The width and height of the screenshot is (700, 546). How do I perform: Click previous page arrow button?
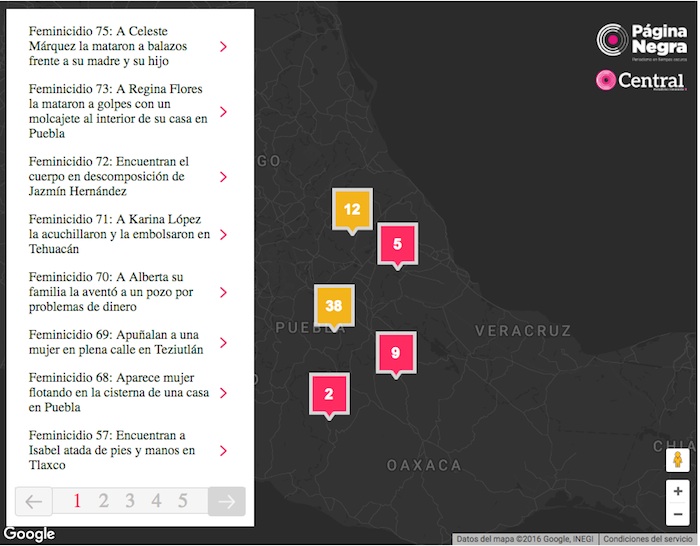33,501
